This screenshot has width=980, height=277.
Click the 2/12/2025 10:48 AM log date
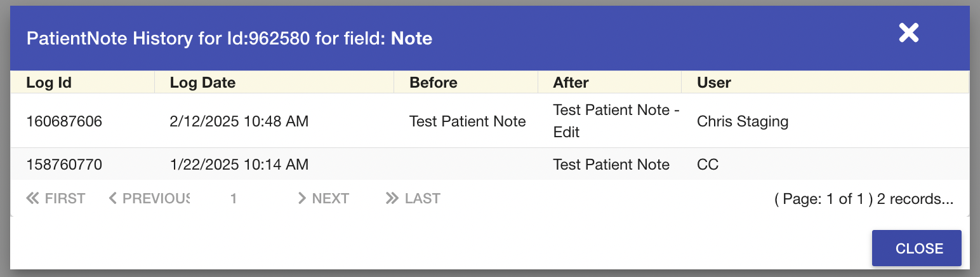(x=239, y=121)
